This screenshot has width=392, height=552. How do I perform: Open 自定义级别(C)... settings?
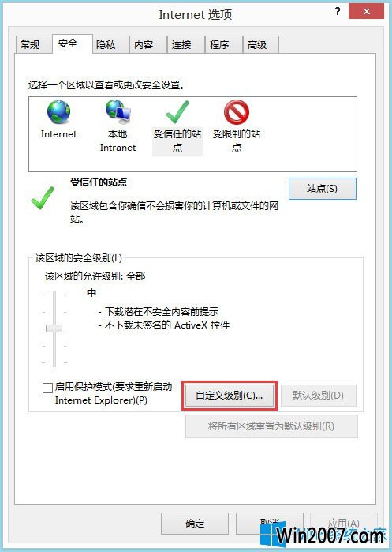click(x=230, y=396)
